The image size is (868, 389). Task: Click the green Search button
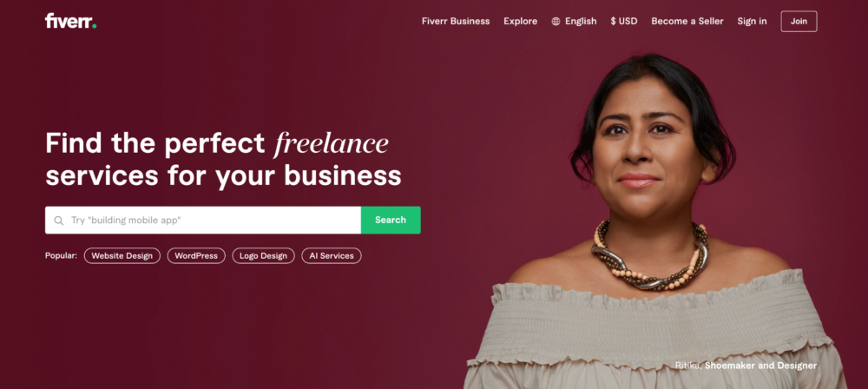tap(391, 220)
